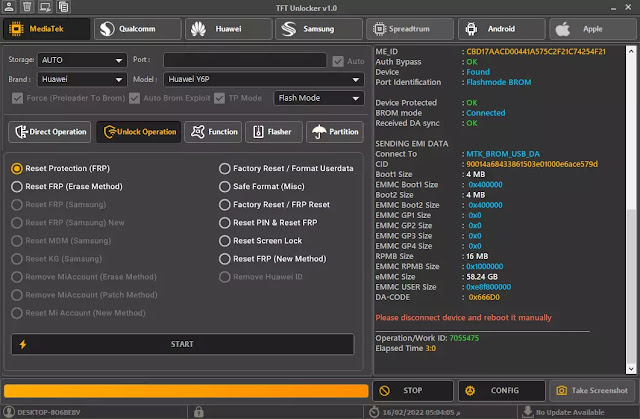Select Safe Format (Misc) option

pos(262,186)
